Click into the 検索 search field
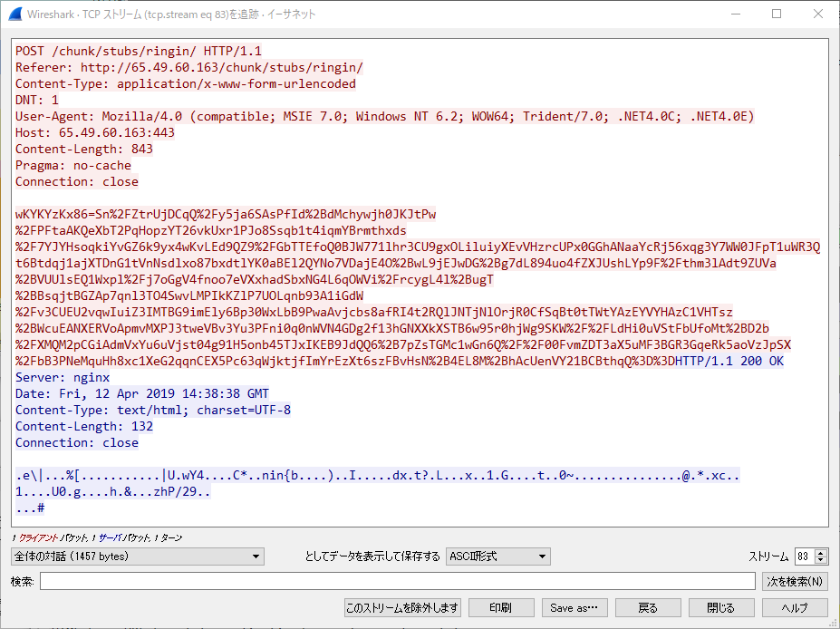 pos(398,581)
